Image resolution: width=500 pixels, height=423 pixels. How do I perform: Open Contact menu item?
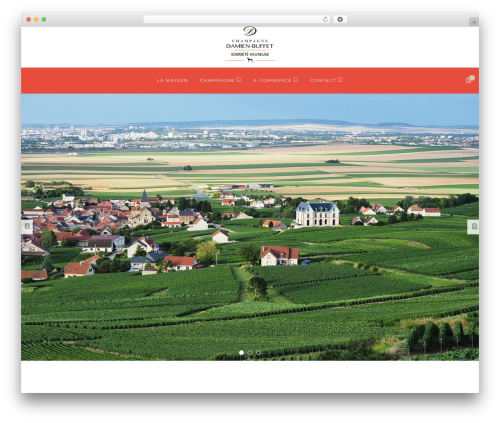323,80
